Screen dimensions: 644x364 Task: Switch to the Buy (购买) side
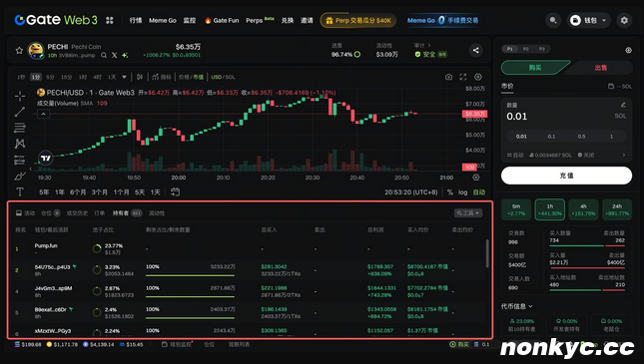(535, 68)
